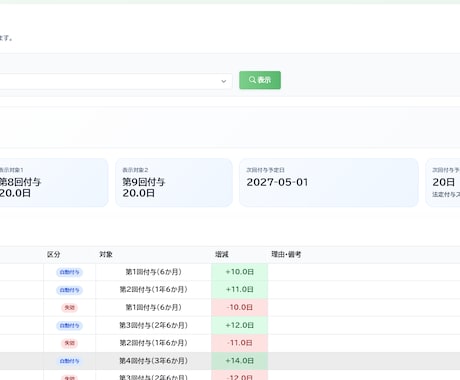Click 第1回付与(6か月) in the -10.0日 row

[153, 307]
